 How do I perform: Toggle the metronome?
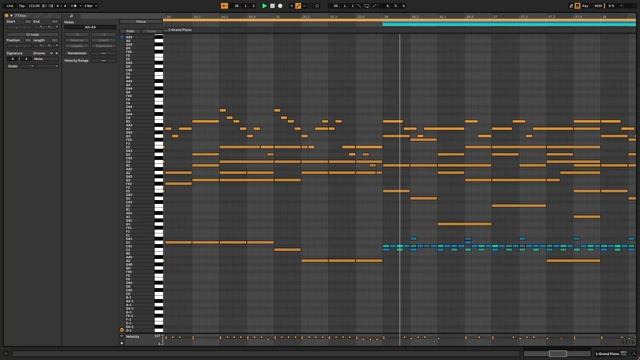coord(74,6)
